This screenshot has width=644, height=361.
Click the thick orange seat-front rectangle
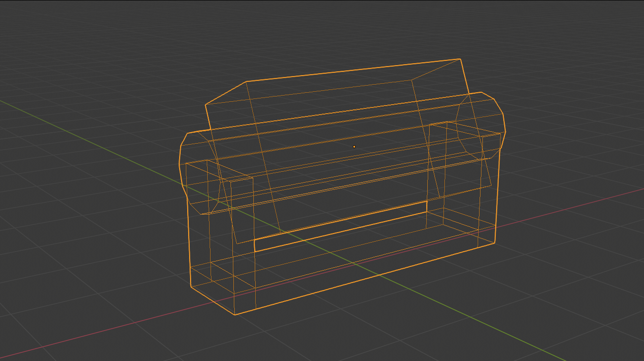[340, 227]
